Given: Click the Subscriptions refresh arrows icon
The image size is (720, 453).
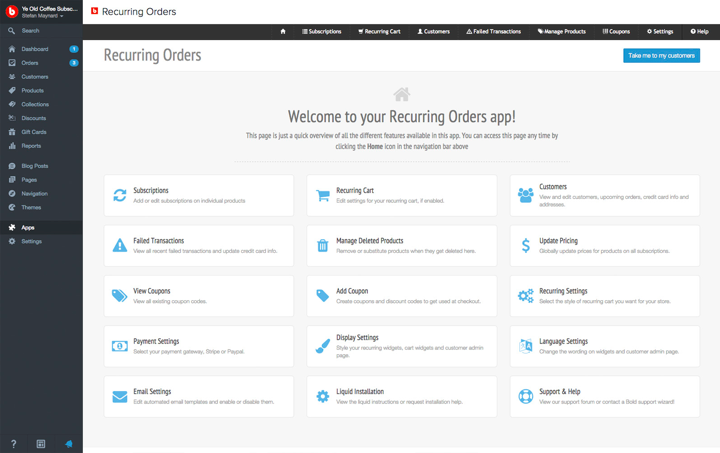Looking at the screenshot, I should tap(120, 195).
